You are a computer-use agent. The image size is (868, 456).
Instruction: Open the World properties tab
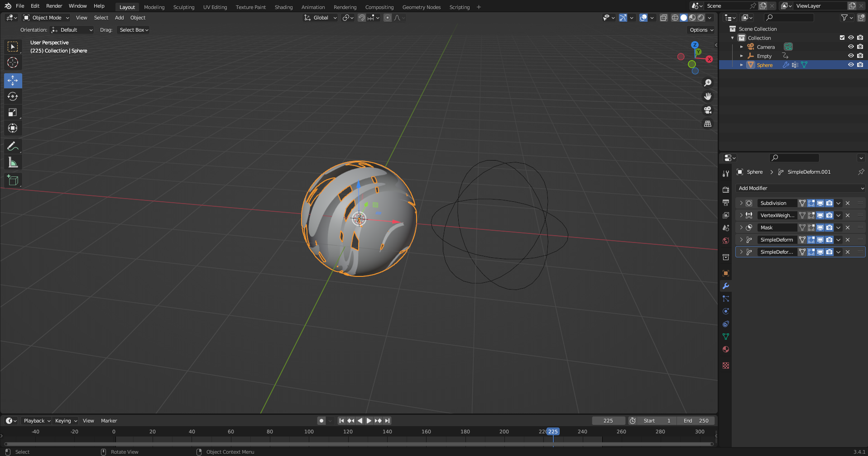pos(726,241)
